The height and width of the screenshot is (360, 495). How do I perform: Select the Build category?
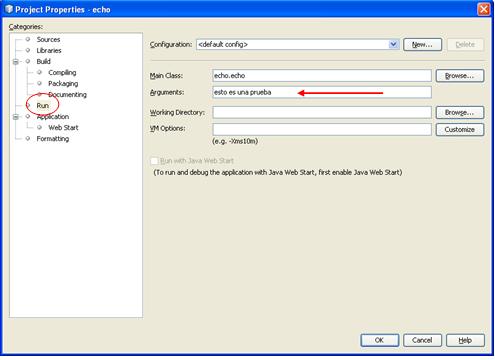(x=43, y=61)
